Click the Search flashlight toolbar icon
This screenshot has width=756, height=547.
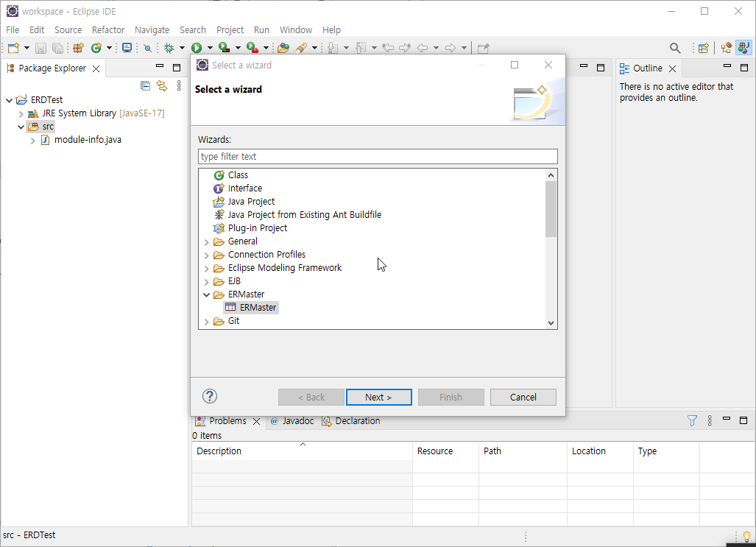tap(301, 48)
